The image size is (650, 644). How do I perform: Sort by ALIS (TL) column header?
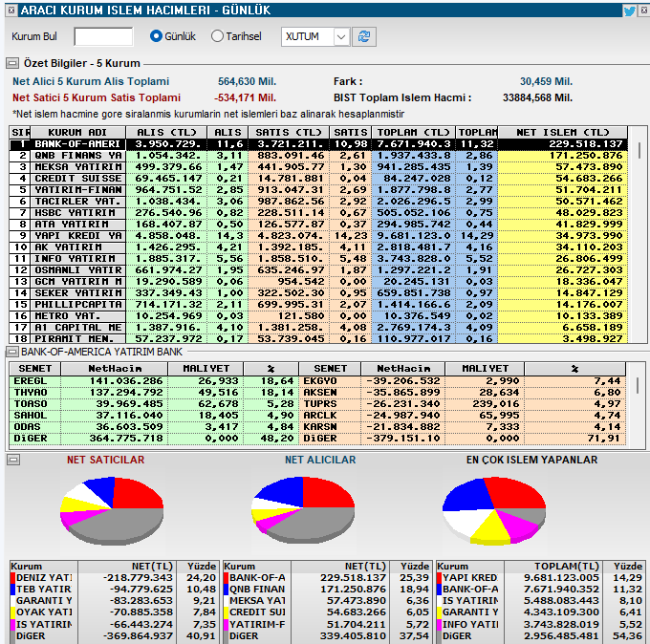click(166, 132)
